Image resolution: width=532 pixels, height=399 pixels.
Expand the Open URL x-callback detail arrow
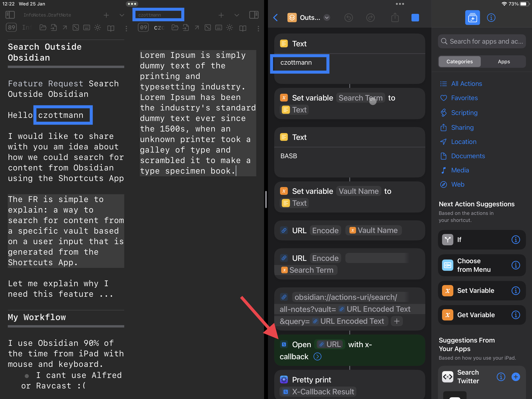(x=317, y=357)
